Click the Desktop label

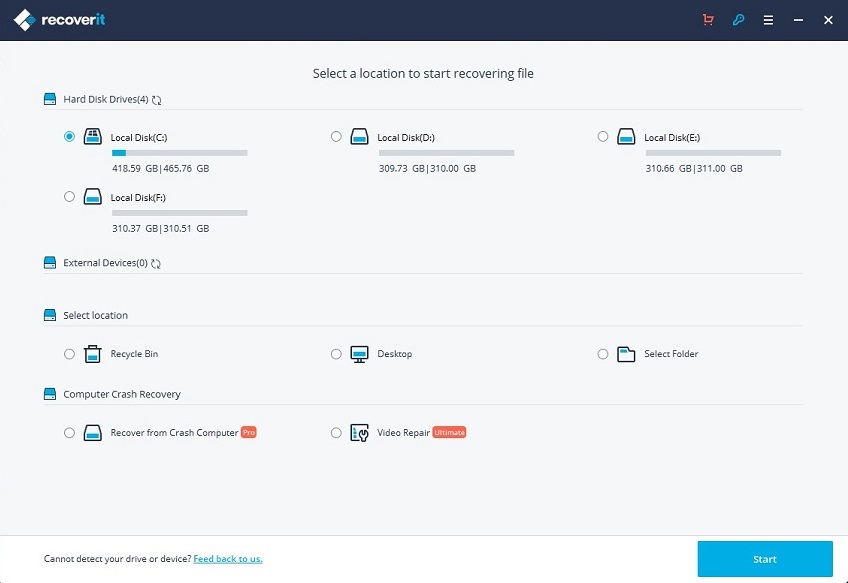pyautogui.click(x=394, y=354)
